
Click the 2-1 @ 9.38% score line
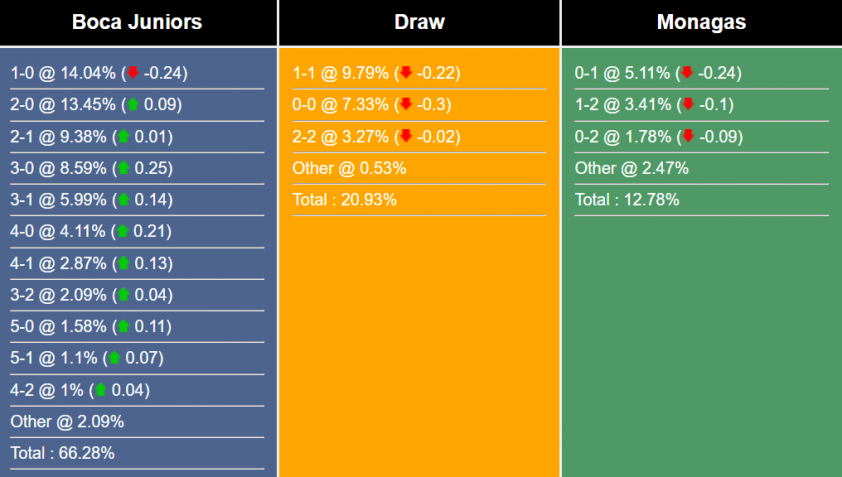(x=60, y=136)
